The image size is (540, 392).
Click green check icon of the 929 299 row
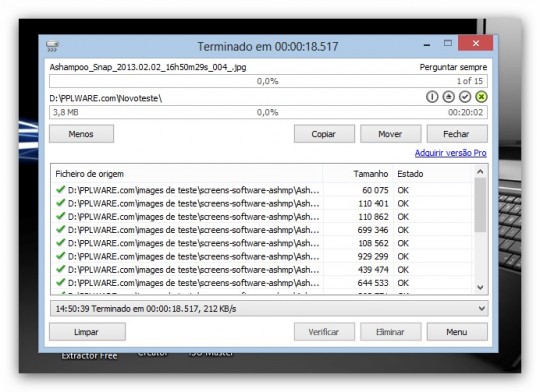[61, 256]
